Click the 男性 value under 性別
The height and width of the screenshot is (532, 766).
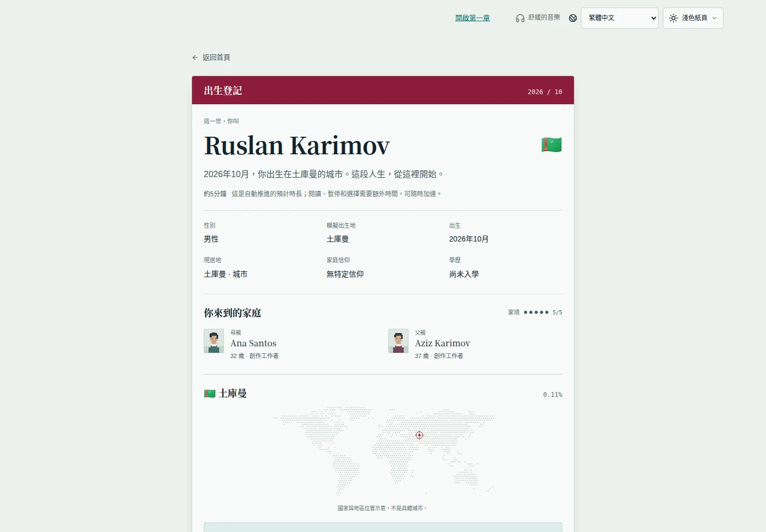click(x=211, y=239)
